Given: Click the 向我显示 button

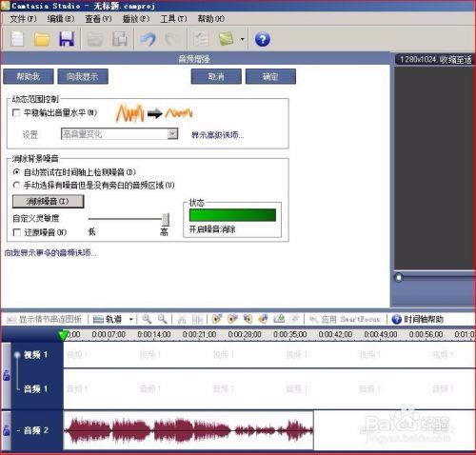Looking at the screenshot, I should click(83, 76).
